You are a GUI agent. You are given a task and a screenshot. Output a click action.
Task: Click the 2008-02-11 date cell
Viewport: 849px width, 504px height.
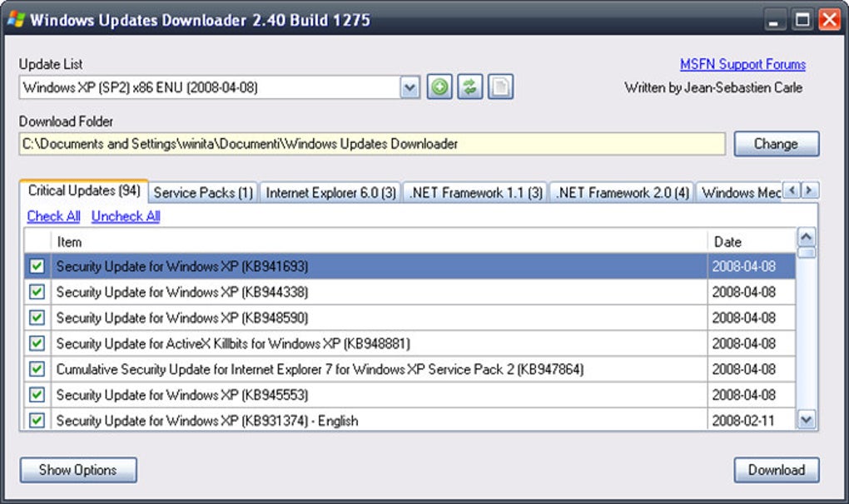coord(751,420)
